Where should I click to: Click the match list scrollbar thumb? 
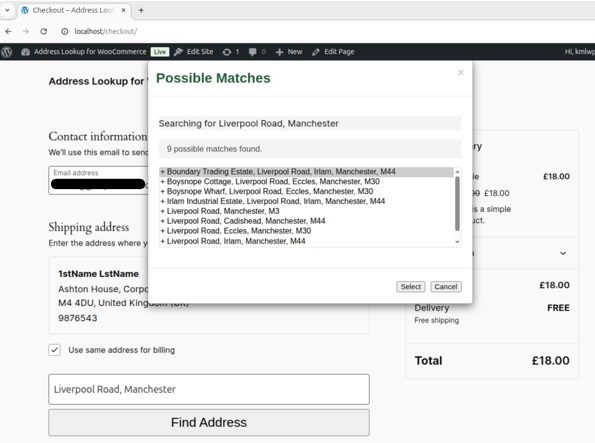coord(457,203)
